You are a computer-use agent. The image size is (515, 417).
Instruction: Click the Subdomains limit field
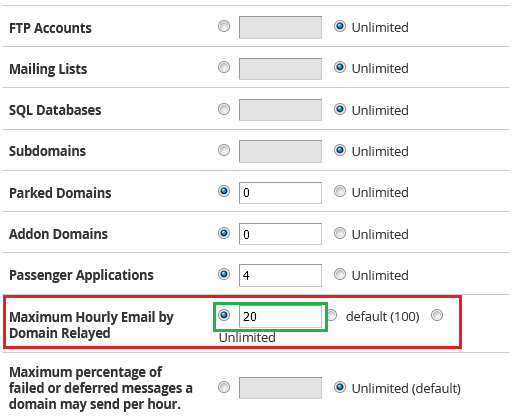pos(280,151)
